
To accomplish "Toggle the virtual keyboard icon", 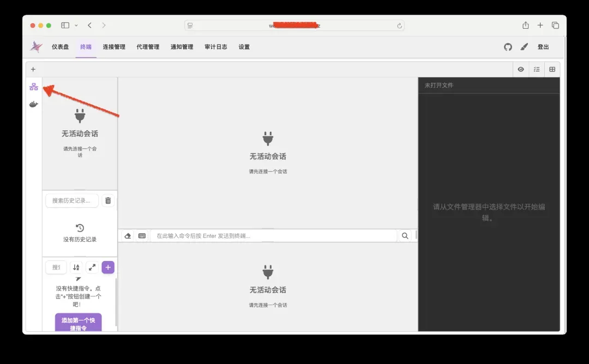I will [x=142, y=236].
